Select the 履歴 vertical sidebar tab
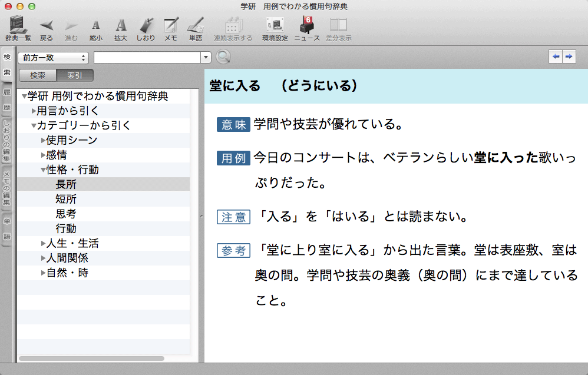This screenshot has width=588, height=375. click(x=7, y=100)
